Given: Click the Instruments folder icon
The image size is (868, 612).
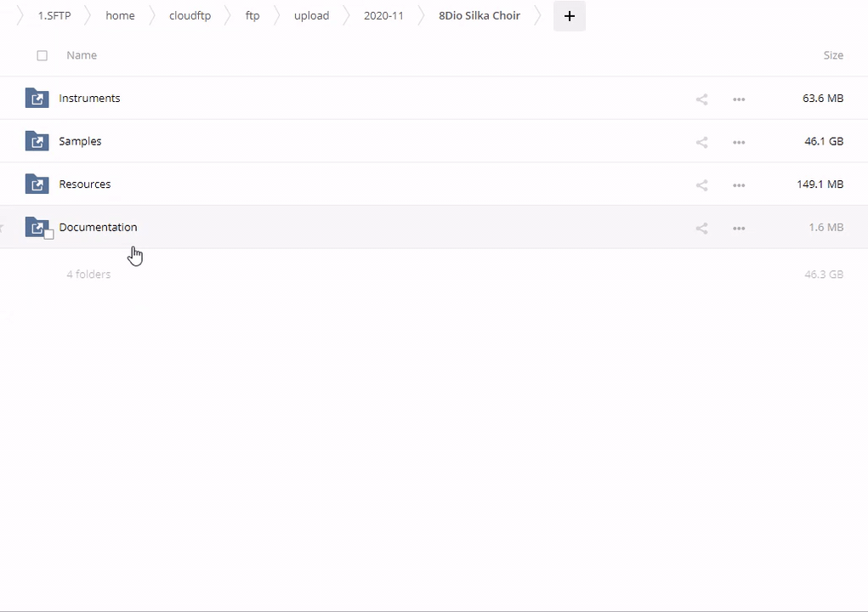Looking at the screenshot, I should pos(37,99).
